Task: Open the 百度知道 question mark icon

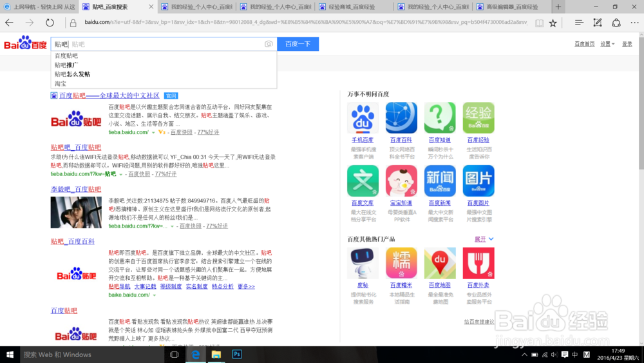Action: pos(440,117)
